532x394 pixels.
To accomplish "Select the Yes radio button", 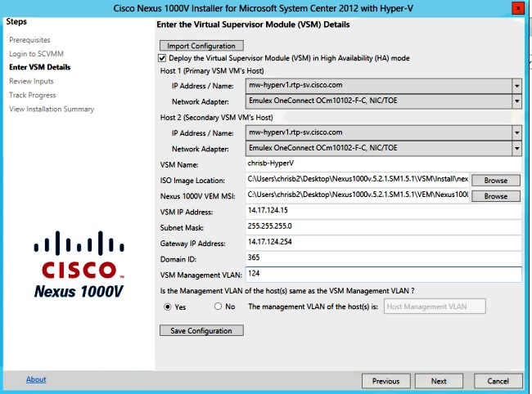I will (168, 307).
